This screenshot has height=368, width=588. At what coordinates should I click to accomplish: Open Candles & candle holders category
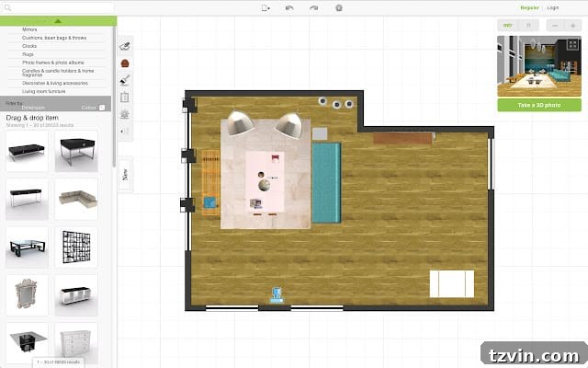click(x=58, y=73)
